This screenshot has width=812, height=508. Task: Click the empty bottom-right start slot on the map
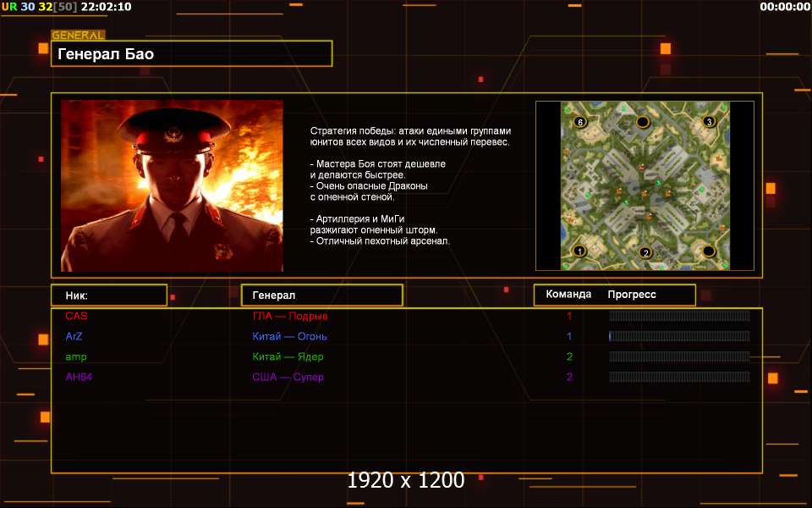(709, 251)
